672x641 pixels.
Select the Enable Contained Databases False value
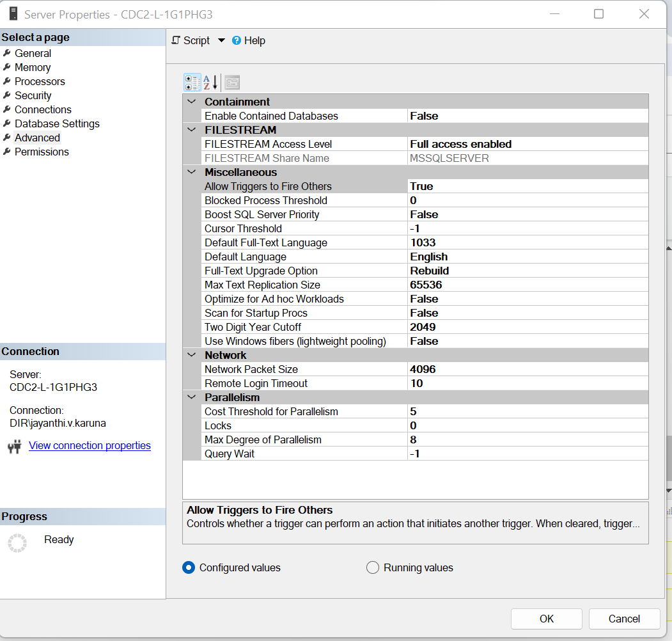coord(527,116)
